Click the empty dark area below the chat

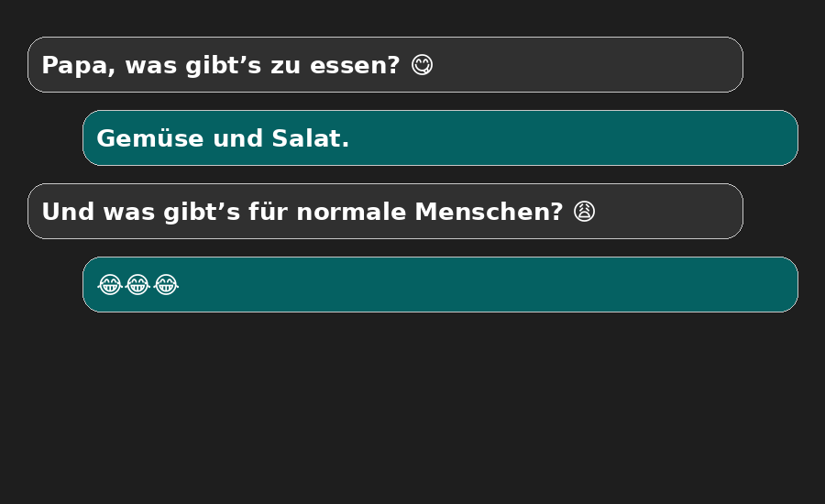412,412
